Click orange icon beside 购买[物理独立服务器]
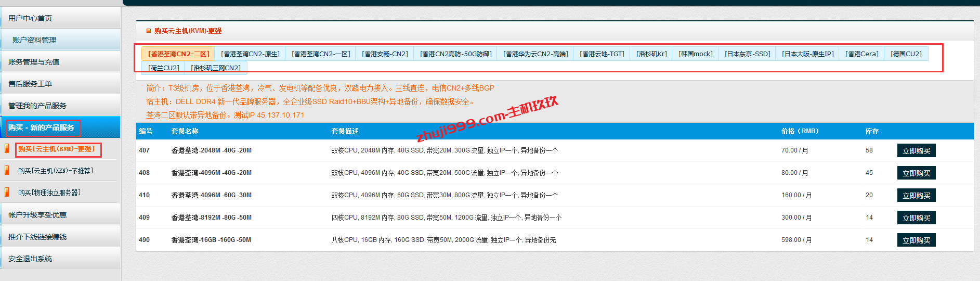The height and width of the screenshot is (281, 980). click(7, 193)
